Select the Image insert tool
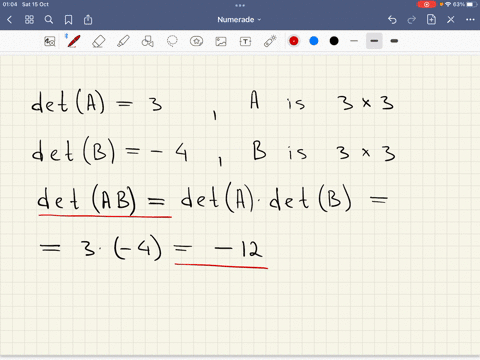 pos(221,41)
